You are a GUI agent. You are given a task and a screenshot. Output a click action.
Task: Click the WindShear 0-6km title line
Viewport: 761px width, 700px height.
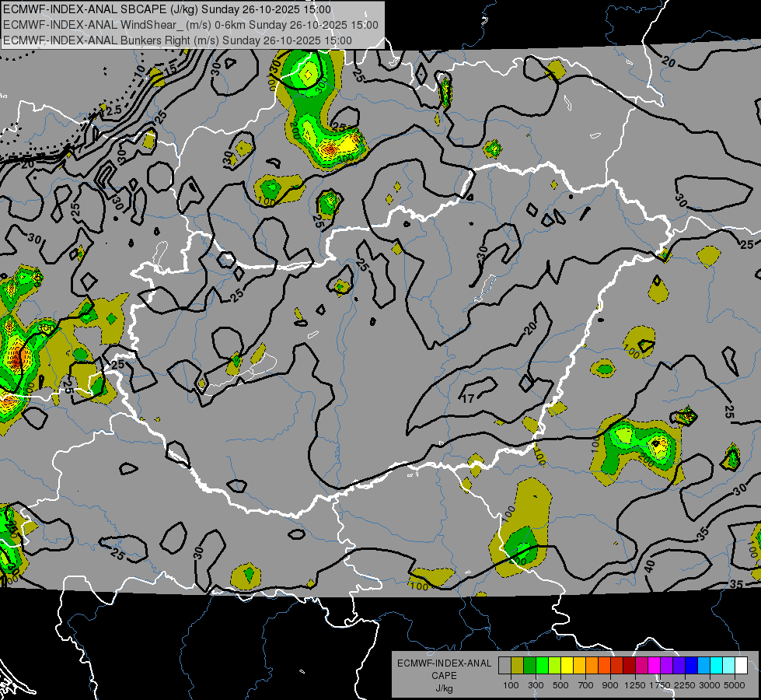click(x=190, y=25)
